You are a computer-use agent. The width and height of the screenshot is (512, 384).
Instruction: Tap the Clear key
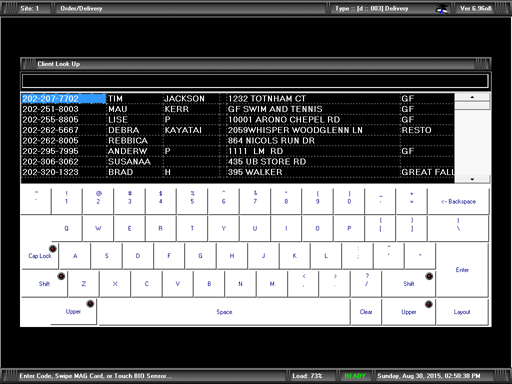coord(366,312)
